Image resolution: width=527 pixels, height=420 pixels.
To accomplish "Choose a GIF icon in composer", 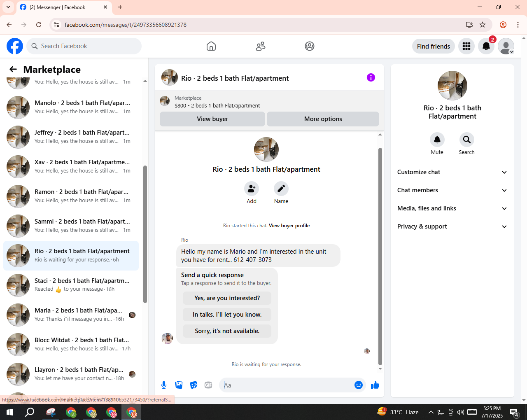I will (208, 385).
